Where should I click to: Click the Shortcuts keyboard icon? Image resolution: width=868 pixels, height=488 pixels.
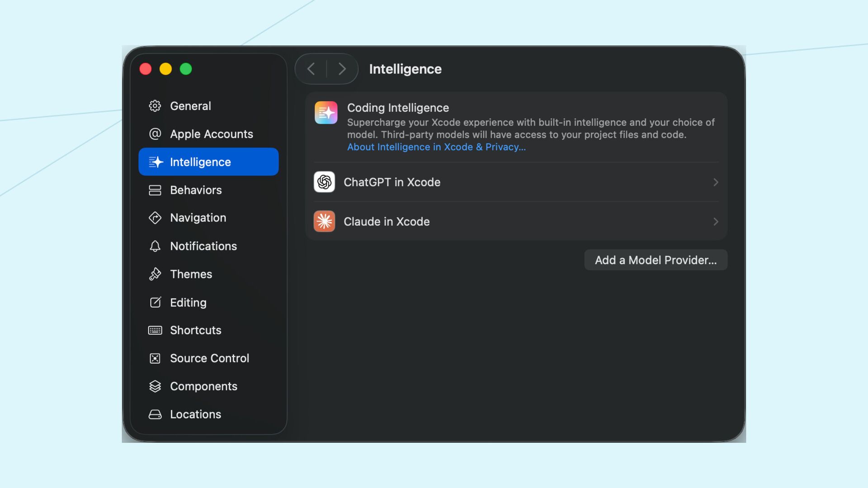[x=155, y=330]
